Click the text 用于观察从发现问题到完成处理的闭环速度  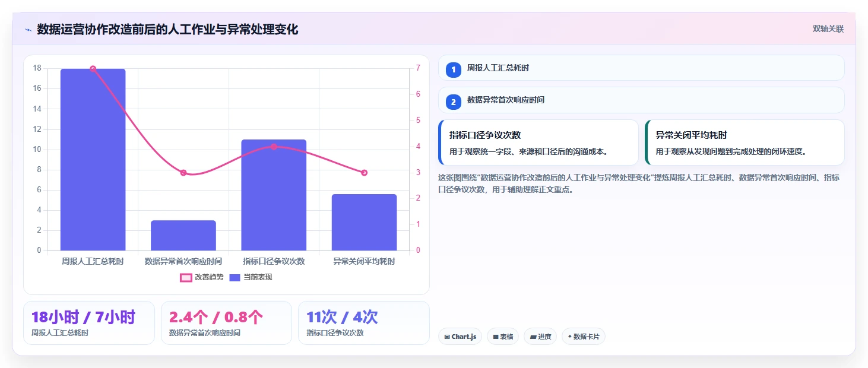[x=731, y=152]
